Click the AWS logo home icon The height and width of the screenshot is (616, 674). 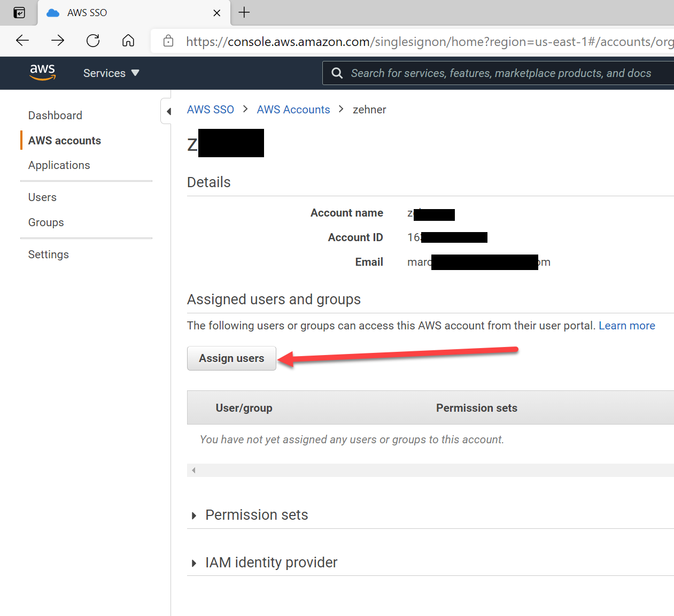click(42, 72)
